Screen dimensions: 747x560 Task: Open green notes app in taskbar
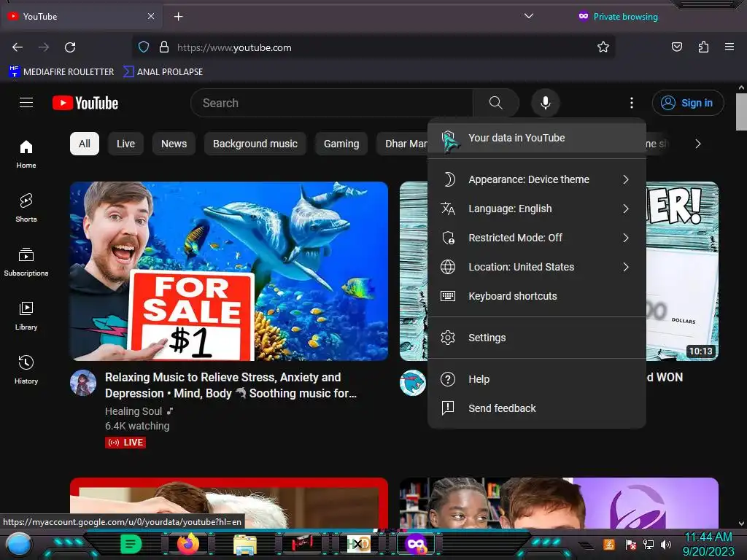(x=131, y=544)
